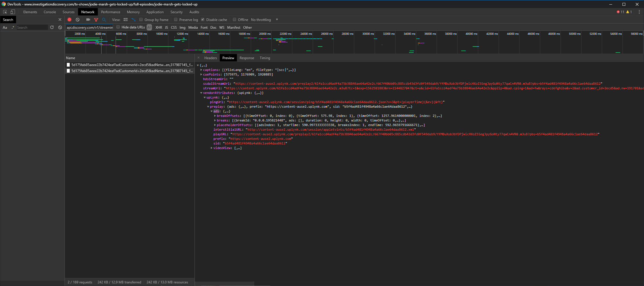Toggle regex matching in search bar
This screenshot has height=286, width=644.
(x=13, y=27)
